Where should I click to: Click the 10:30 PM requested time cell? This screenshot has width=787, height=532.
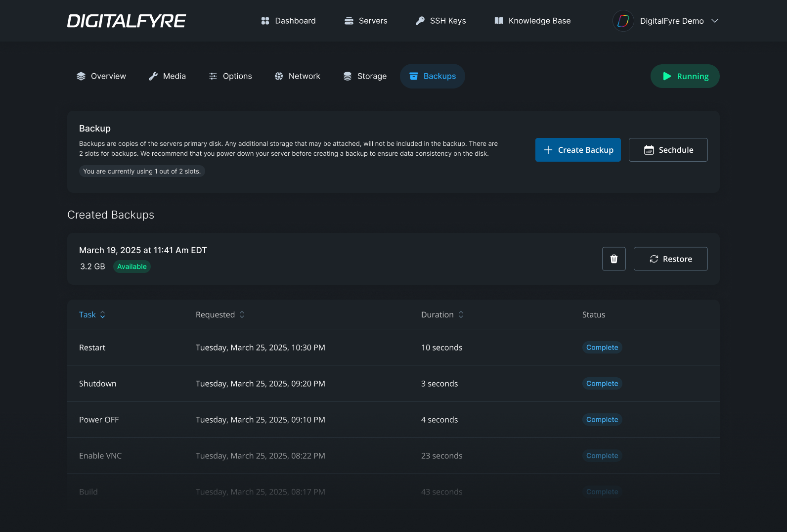tap(261, 348)
